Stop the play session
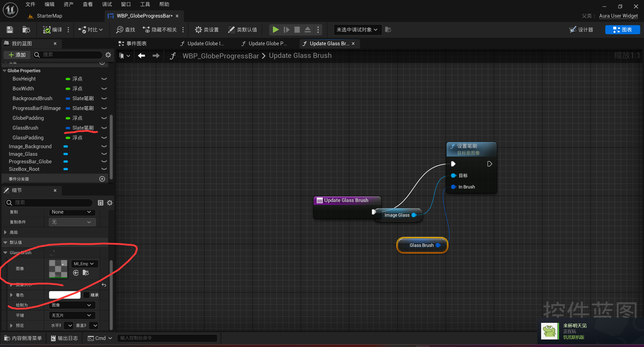This screenshot has height=347, width=644. (x=297, y=30)
